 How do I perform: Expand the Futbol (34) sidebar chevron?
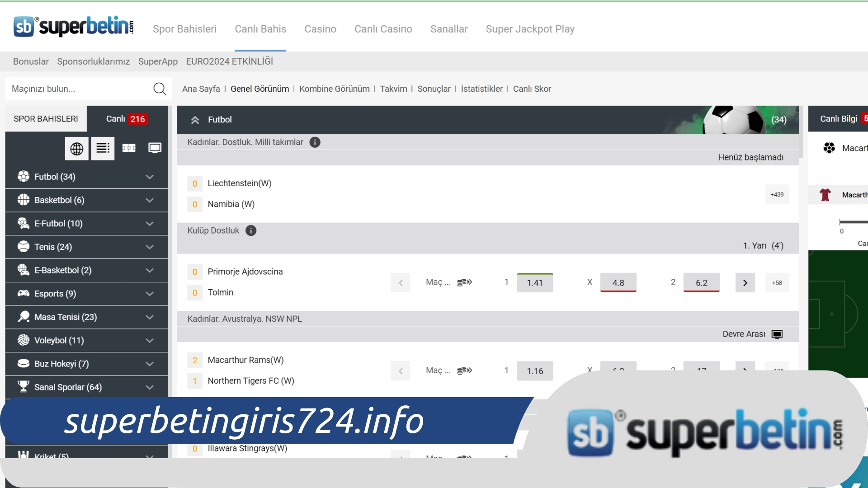coord(150,177)
